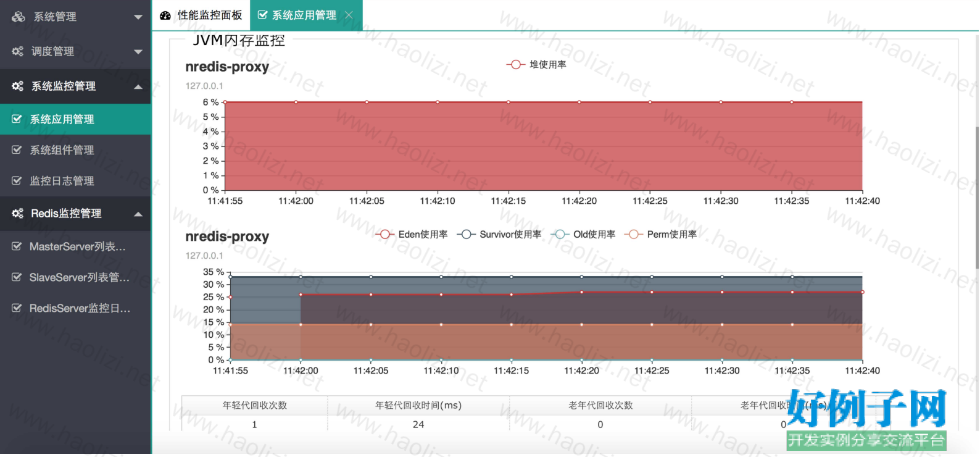Viewport: 980px width, 457px height.
Task: Toggle Eden使用率 legend series
Action: pyautogui.click(x=412, y=234)
